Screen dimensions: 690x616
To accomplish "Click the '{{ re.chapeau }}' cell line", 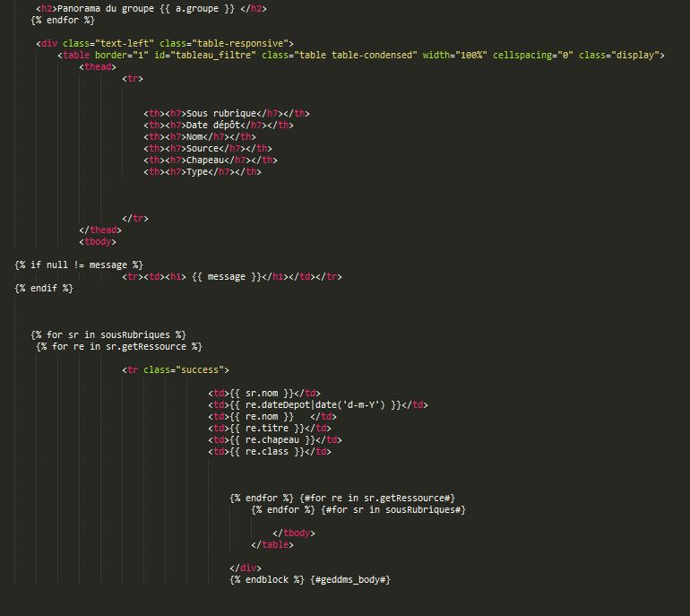I will point(275,440).
